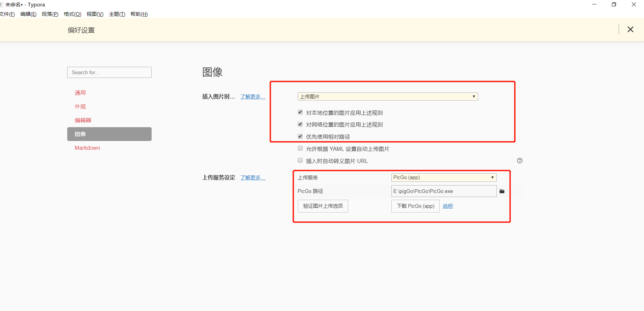Open the folder browser for PicGo 路径
This screenshot has height=311, width=644.
[x=502, y=191]
